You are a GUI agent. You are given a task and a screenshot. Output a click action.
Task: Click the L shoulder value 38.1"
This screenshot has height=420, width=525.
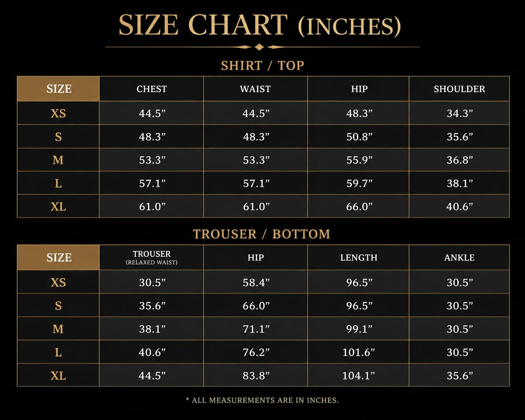pyautogui.click(x=460, y=183)
